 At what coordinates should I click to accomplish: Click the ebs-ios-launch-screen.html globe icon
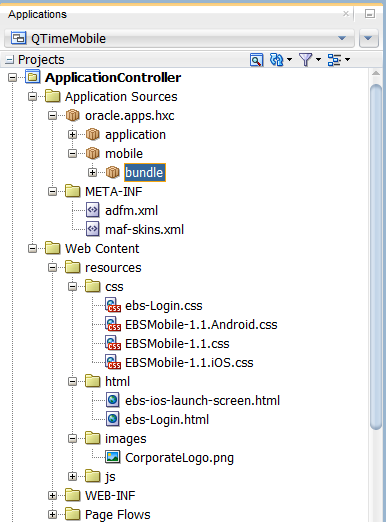point(113,400)
